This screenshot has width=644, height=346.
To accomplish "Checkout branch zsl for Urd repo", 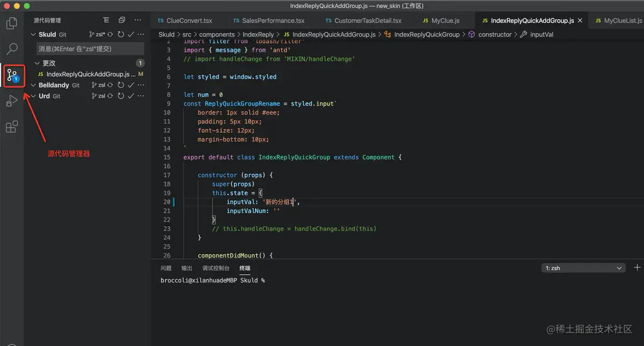I will [97, 96].
